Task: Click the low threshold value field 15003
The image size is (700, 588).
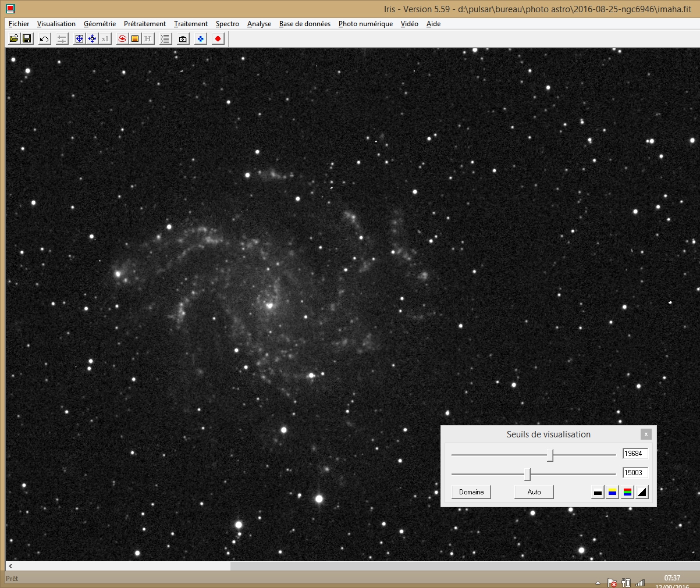Action: [x=635, y=473]
